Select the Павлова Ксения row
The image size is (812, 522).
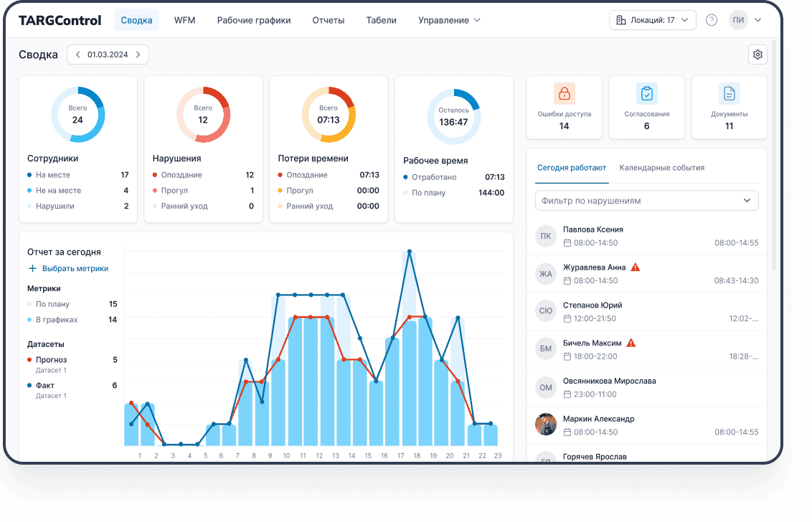[x=647, y=236]
